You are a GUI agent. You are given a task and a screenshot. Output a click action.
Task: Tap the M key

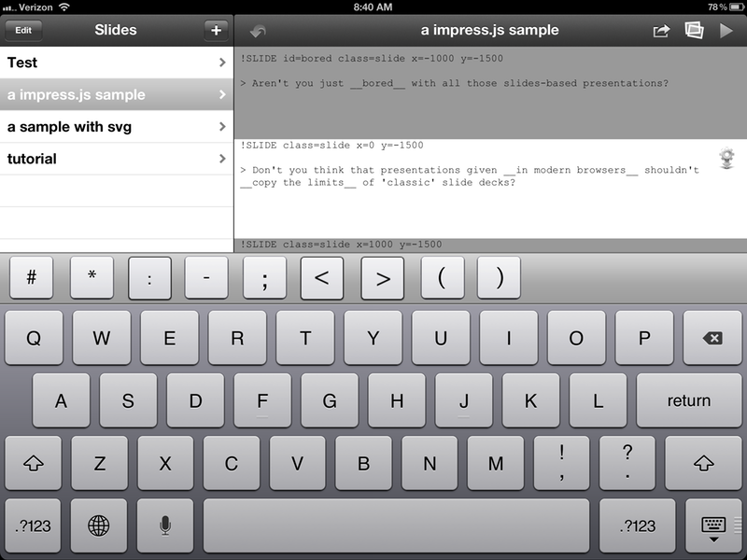coord(496,463)
